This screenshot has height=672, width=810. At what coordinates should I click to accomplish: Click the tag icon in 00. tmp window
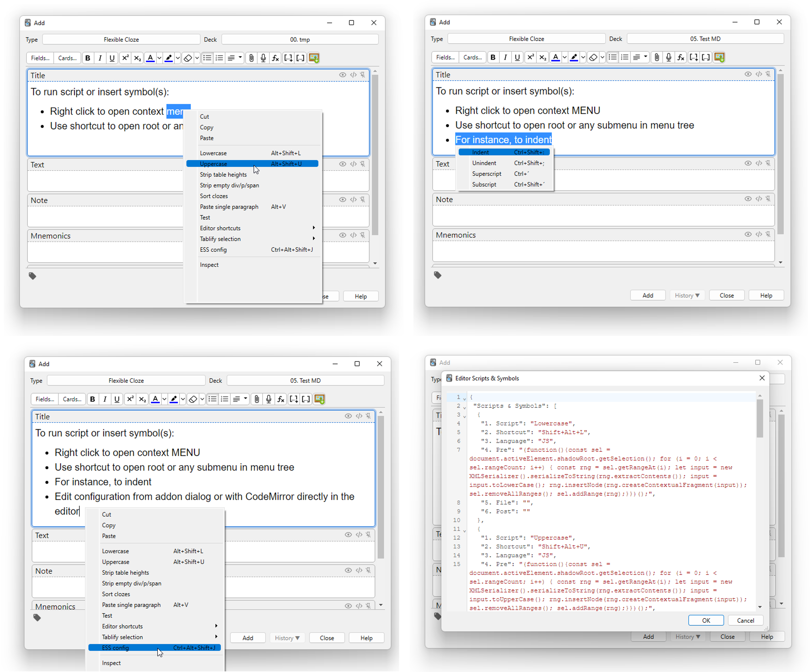(x=33, y=276)
